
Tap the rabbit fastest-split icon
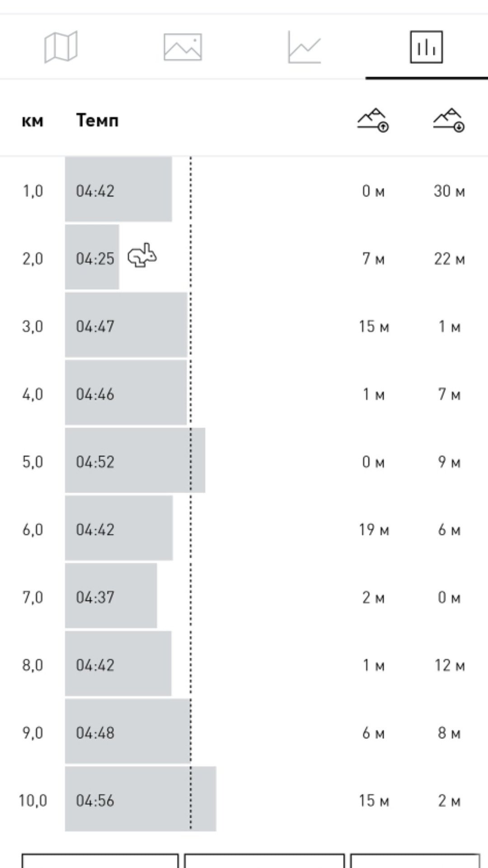tap(142, 256)
